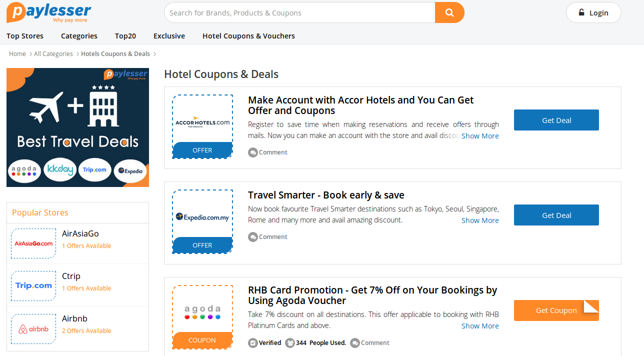Expand Show More on the Accor Hotels offer

[480, 135]
